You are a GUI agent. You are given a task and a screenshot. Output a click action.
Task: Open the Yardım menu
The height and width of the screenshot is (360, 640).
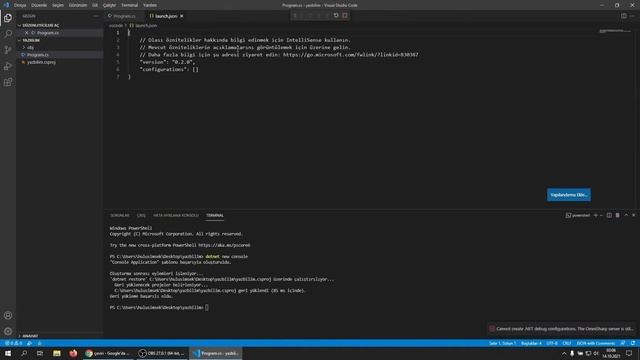150,5
